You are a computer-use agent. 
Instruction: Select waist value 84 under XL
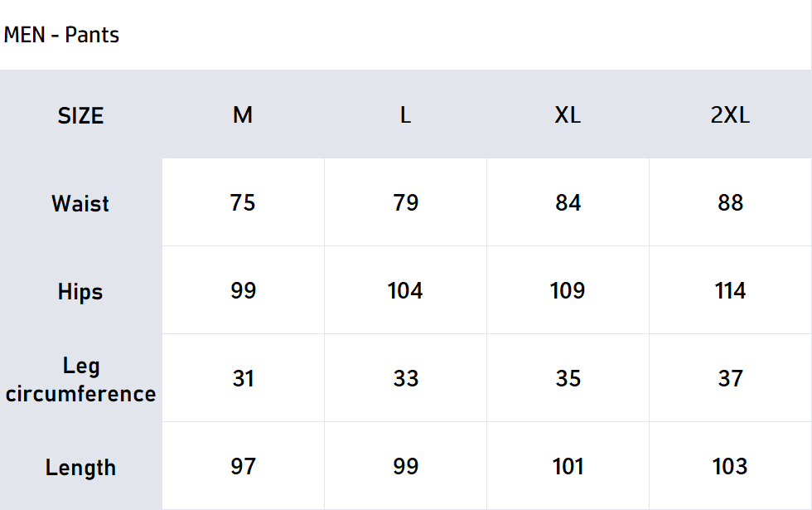568,203
